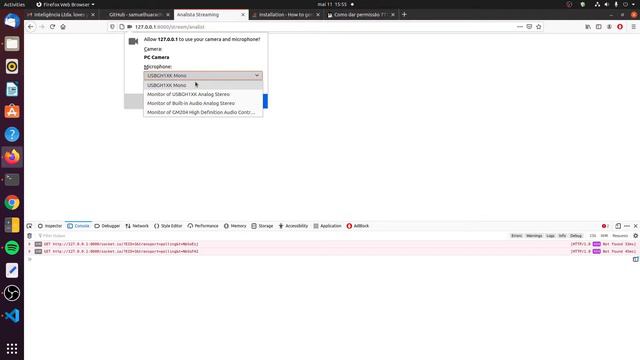Reload the current page
Viewport: 640px width, 360px height.
coord(52,27)
